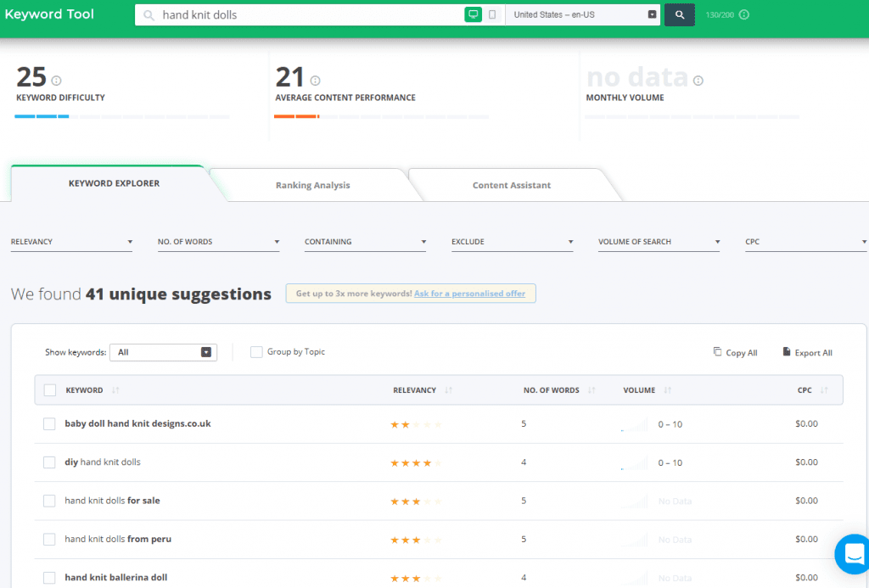Click Keyword column header label
Screen dimensions: 869x588
(x=84, y=390)
